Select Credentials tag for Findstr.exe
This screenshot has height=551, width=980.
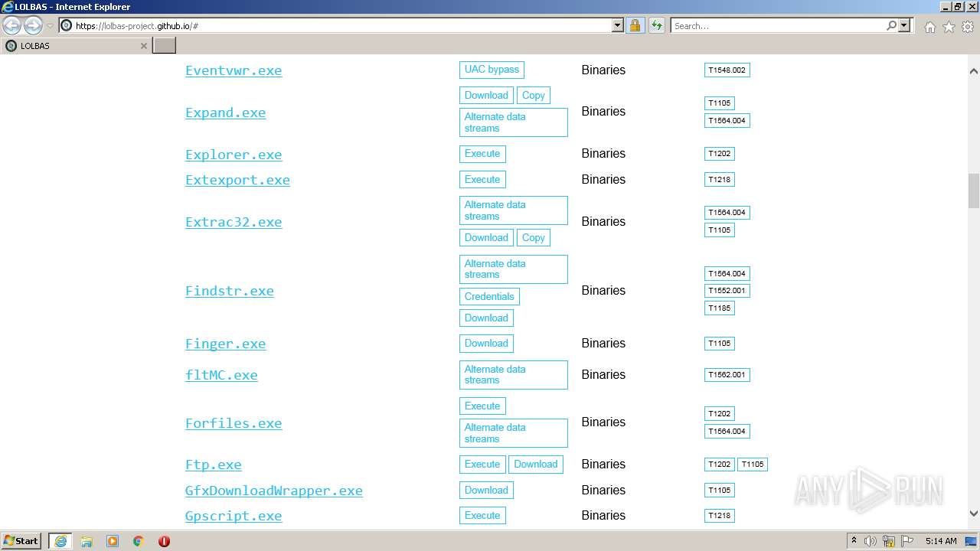tap(489, 297)
